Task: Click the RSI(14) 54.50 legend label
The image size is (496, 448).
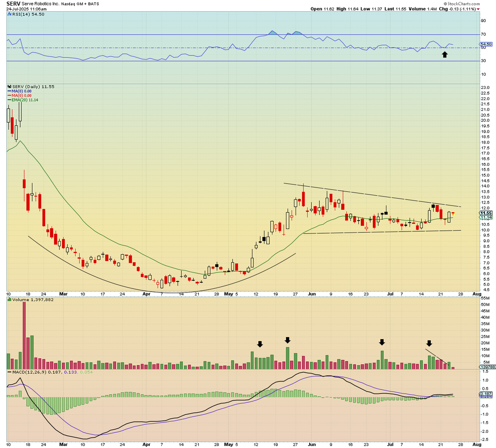Action: (28, 14)
